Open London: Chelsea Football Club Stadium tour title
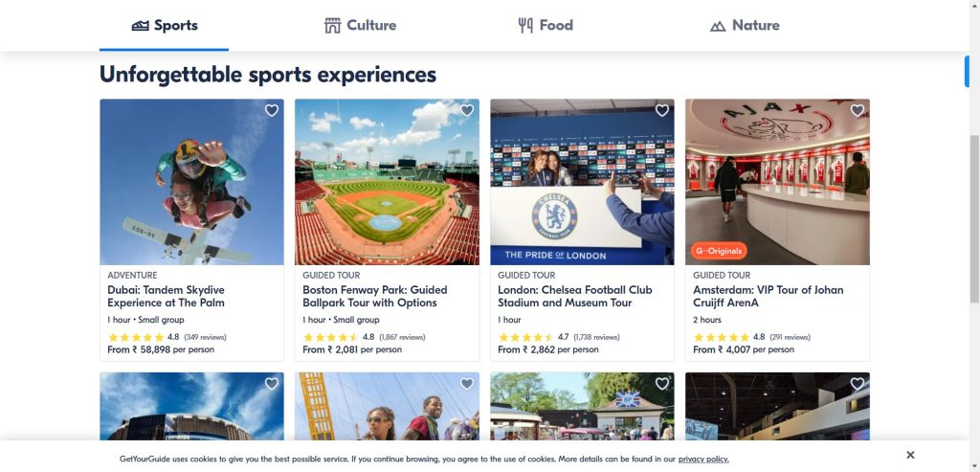980x472 pixels. click(x=574, y=296)
